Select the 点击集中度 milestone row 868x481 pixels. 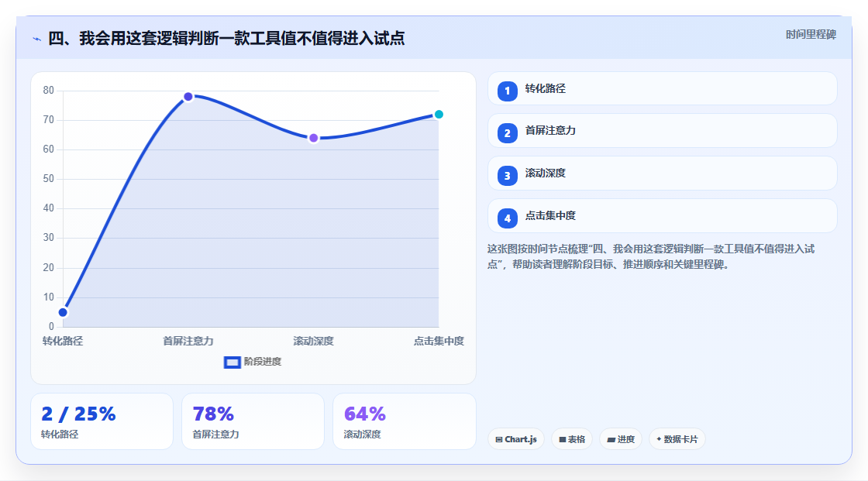[662, 216]
